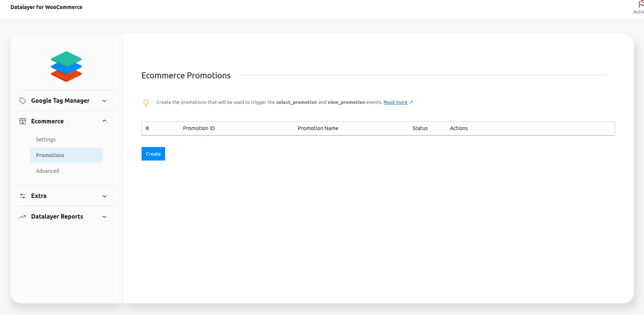The width and height of the screenshot is (644, 315).
Task: Click the Datalayer stacked layers logo
Action: [x=66, y=66]
